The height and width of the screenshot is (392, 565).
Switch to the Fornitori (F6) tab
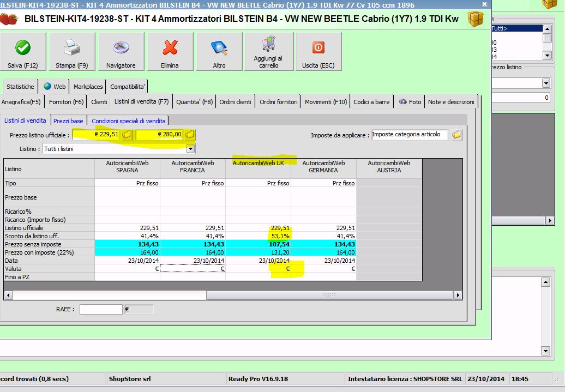pos(66,102)
